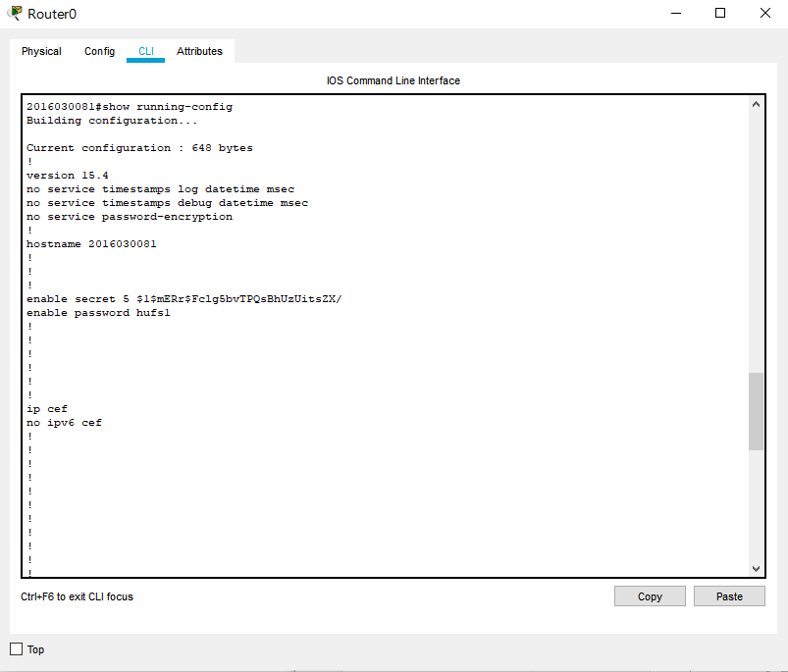Minimize the Router0 window
This screenshot has width=788, height=672.
(x=676, y=14)
